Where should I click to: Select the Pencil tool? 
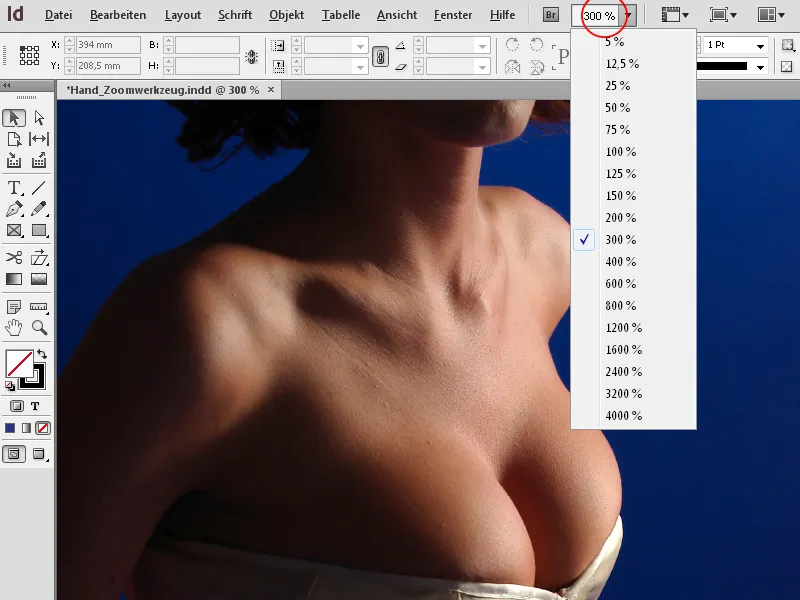pyautogui.click(x=39, y=209)
